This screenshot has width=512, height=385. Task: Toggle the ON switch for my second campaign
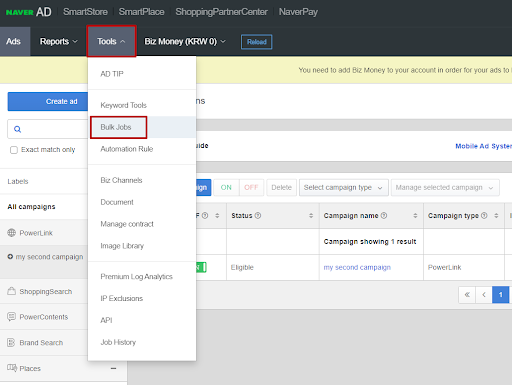[201, 267]
